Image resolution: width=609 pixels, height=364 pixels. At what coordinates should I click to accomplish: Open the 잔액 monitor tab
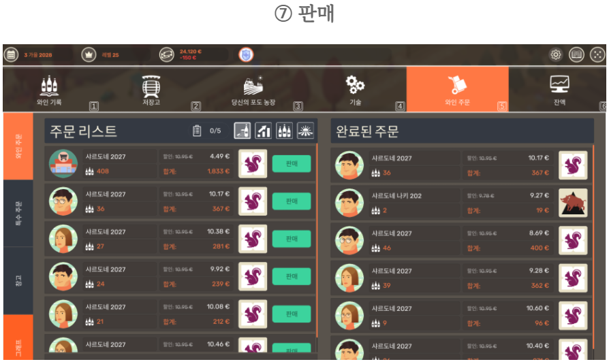tap(559, 90)
